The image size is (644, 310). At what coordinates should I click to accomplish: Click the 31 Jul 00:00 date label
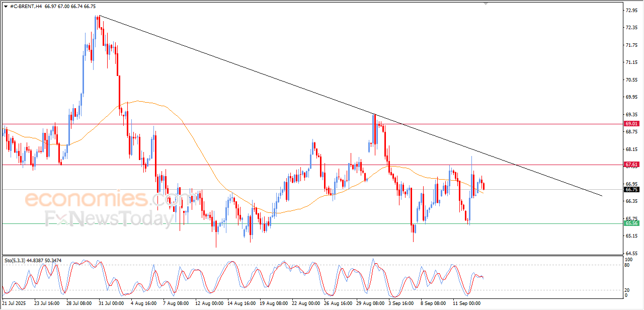[x=111, y=303]
